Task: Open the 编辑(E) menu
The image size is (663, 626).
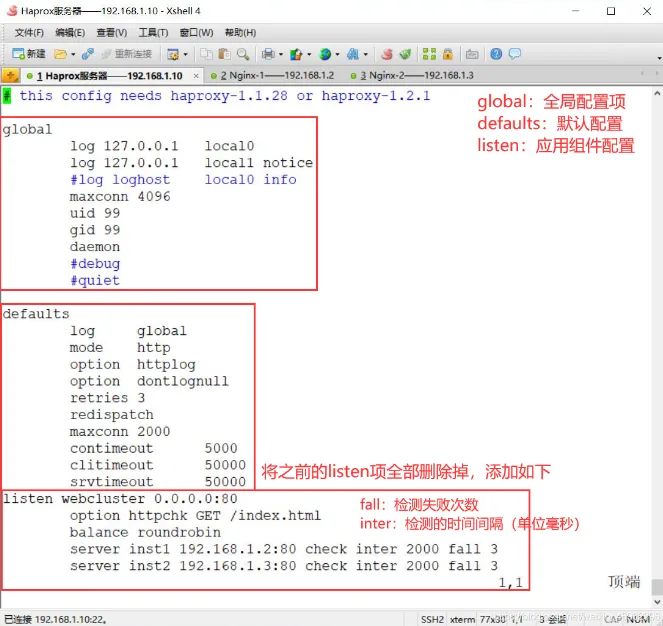Action: point(70,33)
